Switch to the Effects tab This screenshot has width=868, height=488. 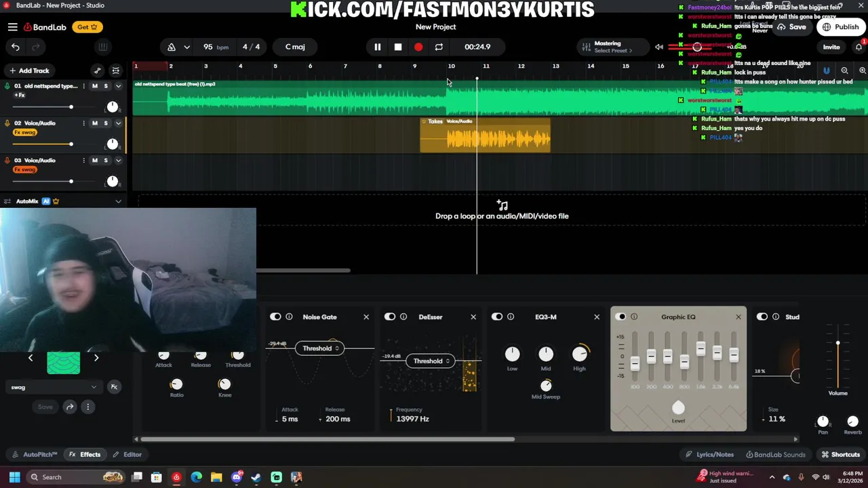pyautogui.click(x=85, y=455)
